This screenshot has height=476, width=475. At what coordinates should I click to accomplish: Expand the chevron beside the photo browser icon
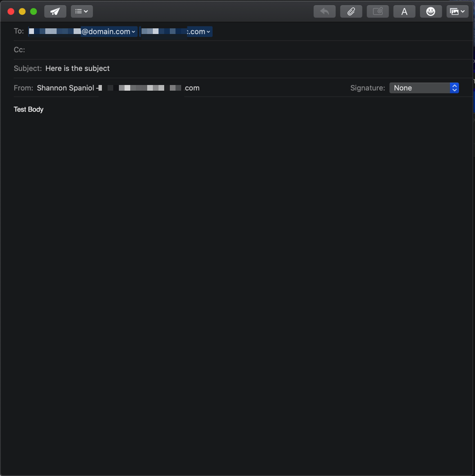463,11
